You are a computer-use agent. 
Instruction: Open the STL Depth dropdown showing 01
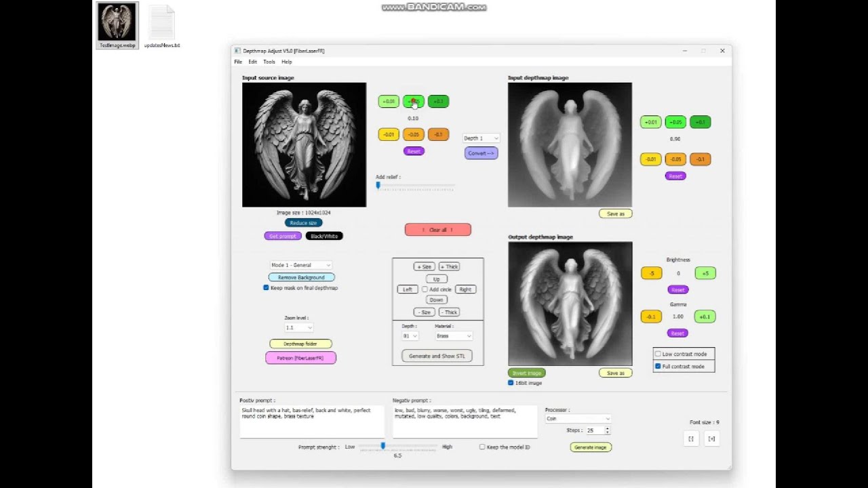[410, 335]
